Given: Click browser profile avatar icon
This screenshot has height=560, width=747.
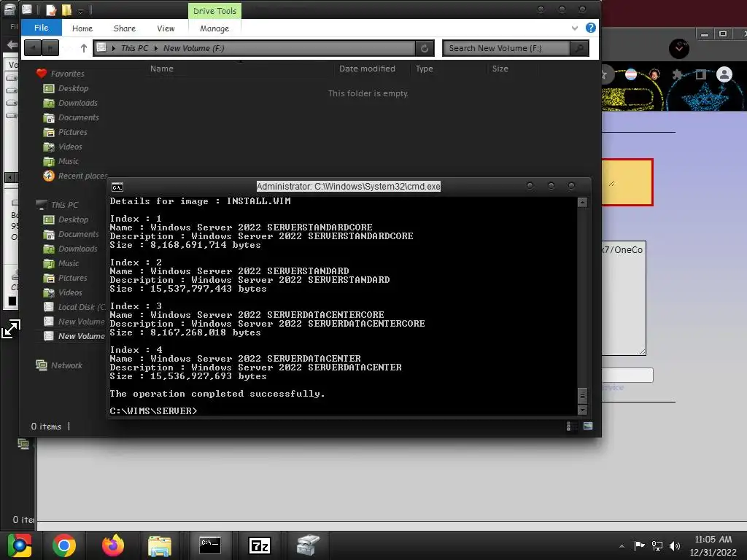Looking at the screenshot, I should point(724,74).
